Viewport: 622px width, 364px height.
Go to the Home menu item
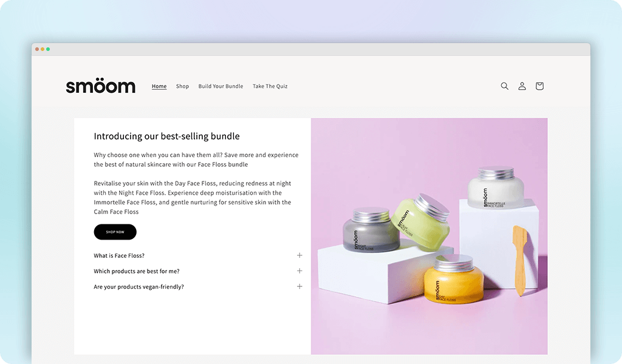point(159,86)
